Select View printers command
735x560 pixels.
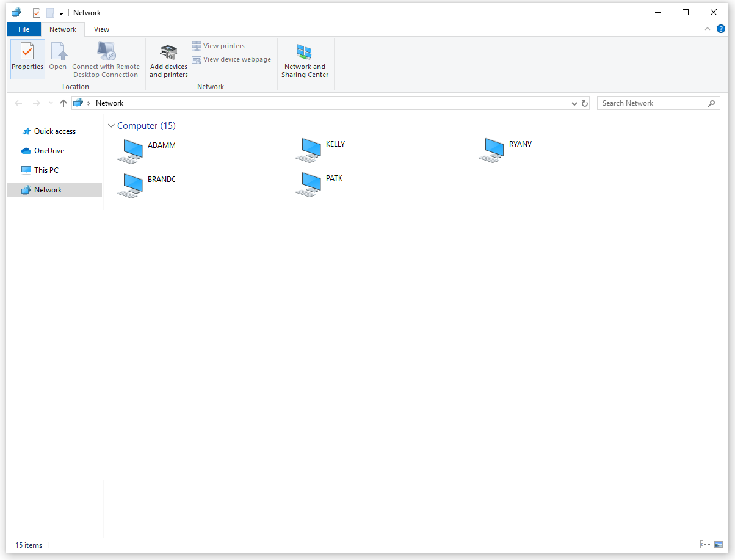[x=219, y=46]
